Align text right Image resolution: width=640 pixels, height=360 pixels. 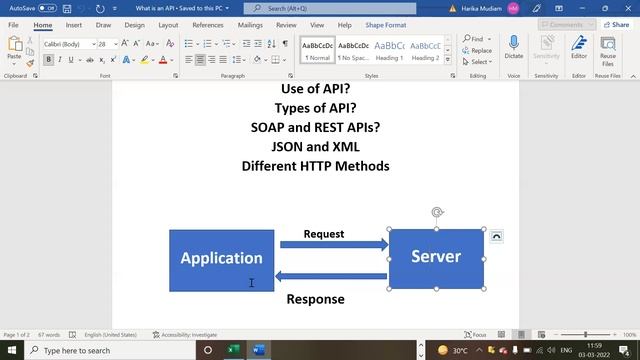point(211,60)
